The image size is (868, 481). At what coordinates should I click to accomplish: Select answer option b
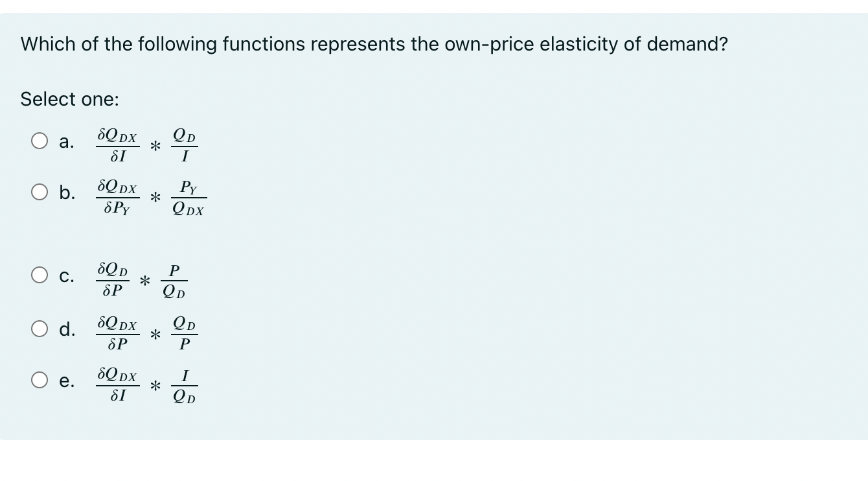click(x=40, y=192)
